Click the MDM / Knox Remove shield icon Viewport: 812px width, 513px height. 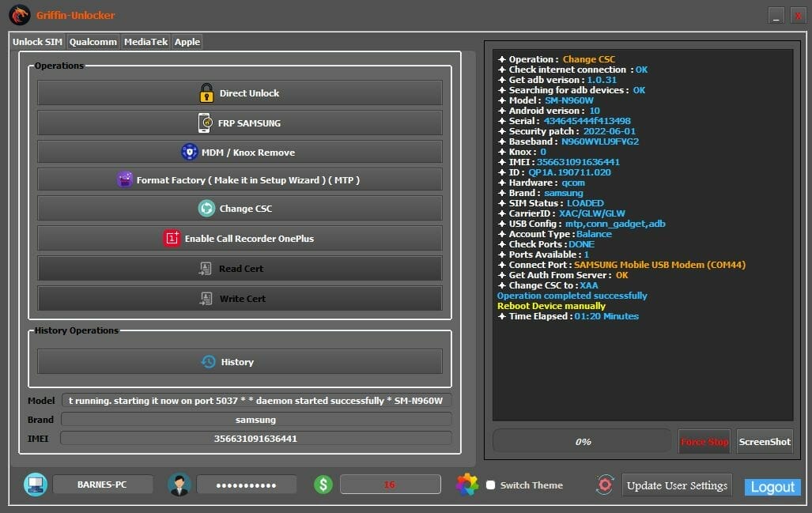coord(189,153)
